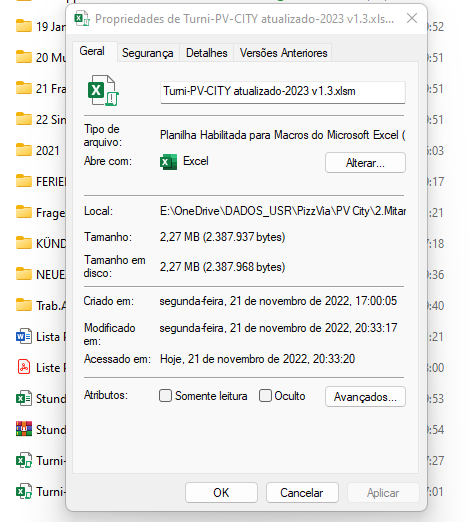The width and height of the screenshot is (469, 522).
Task: Click the 'Criado em' date 17:00:05
Action: (278, 301)
